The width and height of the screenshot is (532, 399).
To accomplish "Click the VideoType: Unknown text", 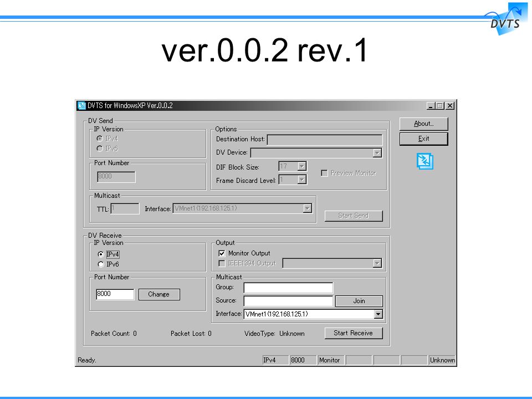I will (274, 334).
